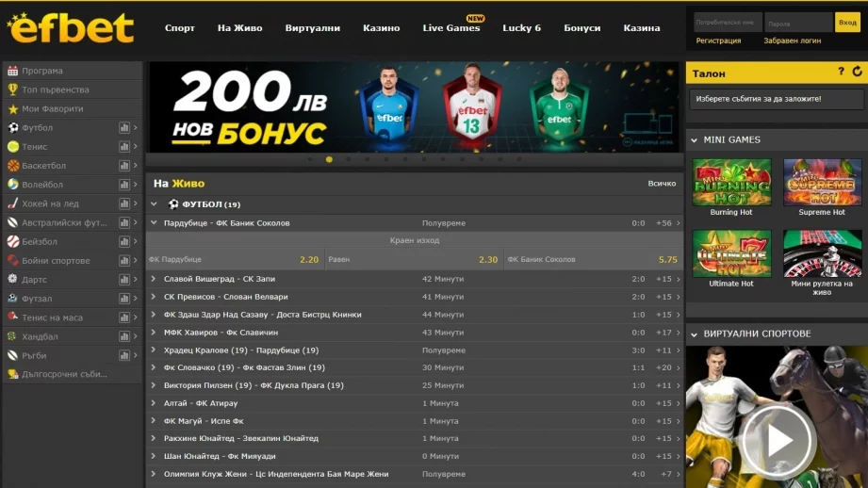Select the second banner carousel dot

click(329, 159)
